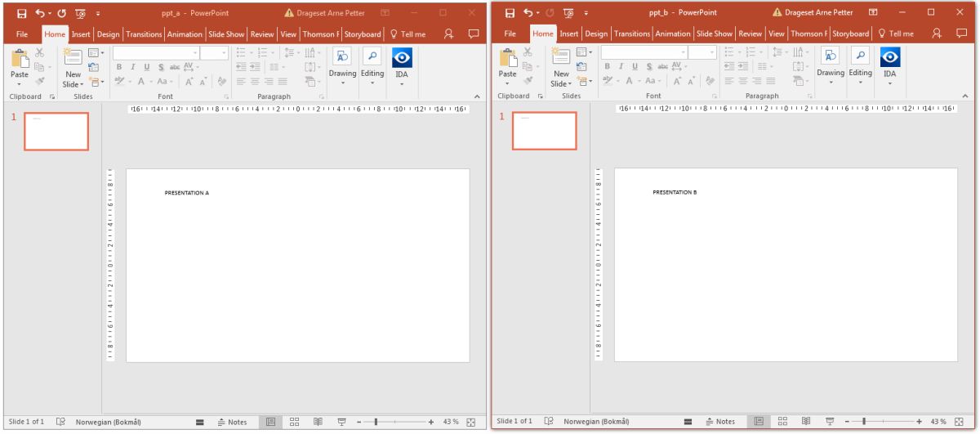The image size is (980, 434).
Task: Open Comments bubble in ppt_b ribbon
Action: coord(961,33)
